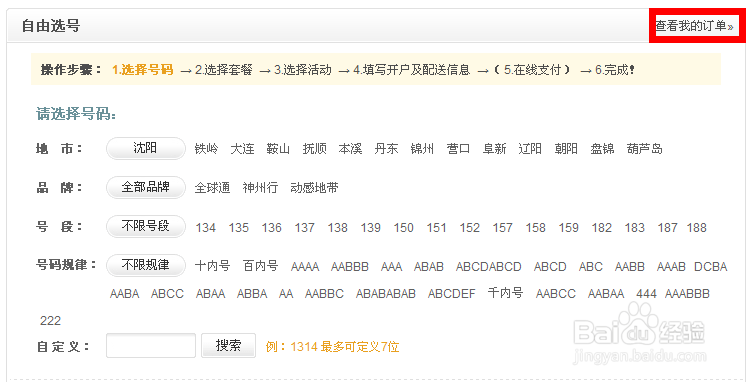Image resolution: width=748 pixels, height=382 pixels.
Task: Choose 阜新 from the cities
Action: 494,149
